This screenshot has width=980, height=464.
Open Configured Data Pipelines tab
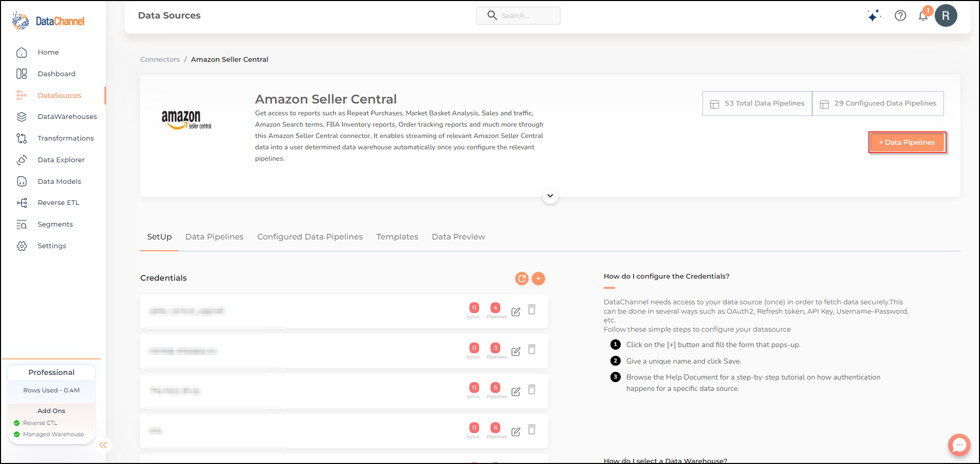[310, 237]
